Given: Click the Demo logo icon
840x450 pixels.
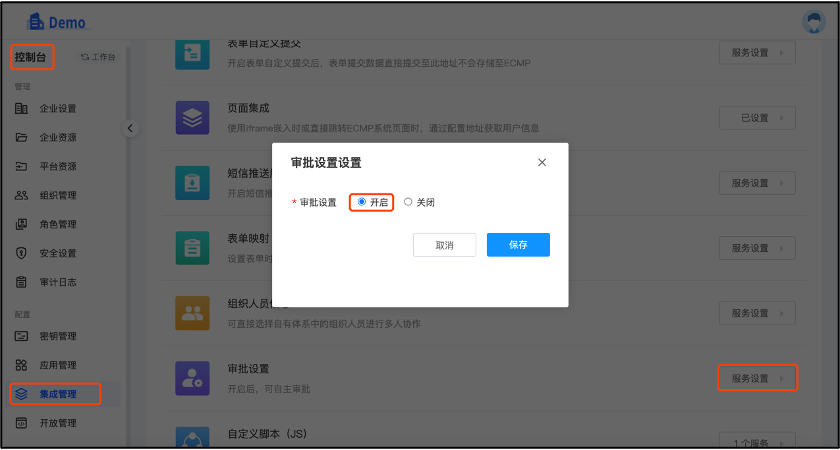Looking at the screenshot, I should coord(36,22).
